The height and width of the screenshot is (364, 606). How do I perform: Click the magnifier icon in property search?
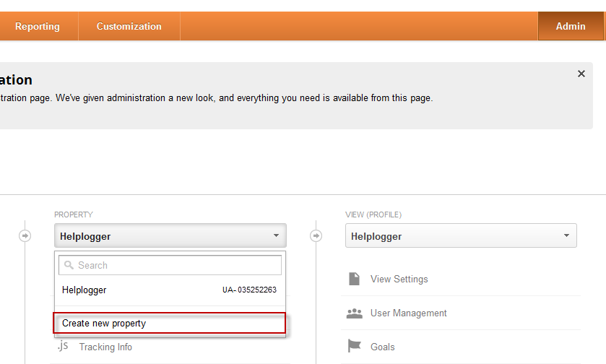coord(69,265)
